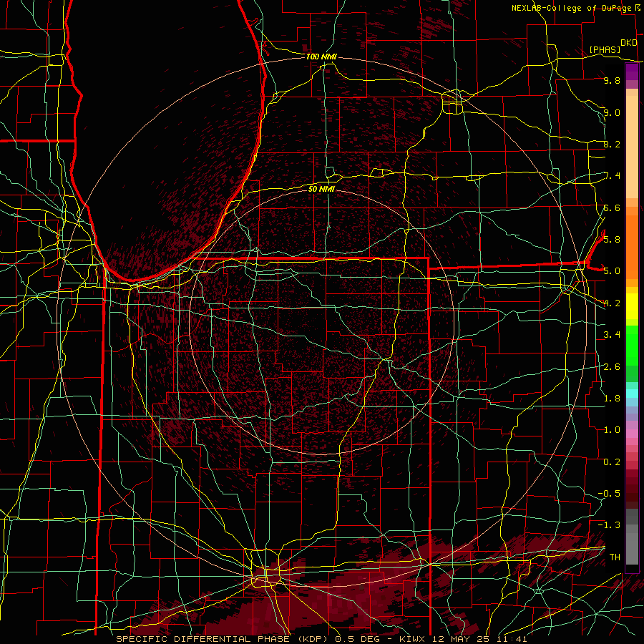This screenshot has height=644, width=644.
Task: Click the 100 NMI range ring label
Action: (x=321, y=57)
